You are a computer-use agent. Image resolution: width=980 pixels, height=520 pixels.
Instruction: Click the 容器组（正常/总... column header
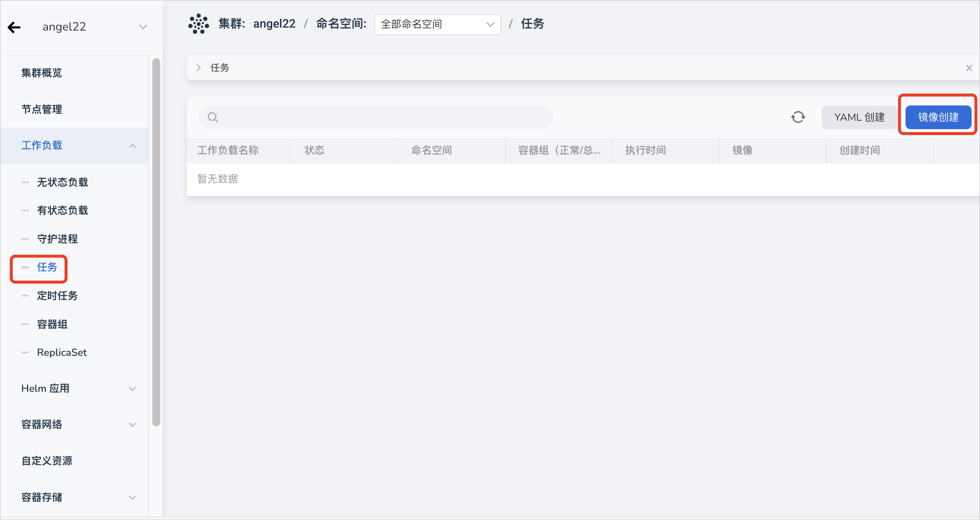click(x=560, y=150)
